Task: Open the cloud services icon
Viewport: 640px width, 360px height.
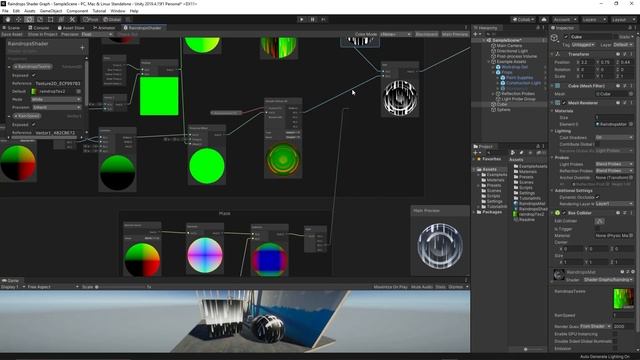Action: [x=544, y=20]
